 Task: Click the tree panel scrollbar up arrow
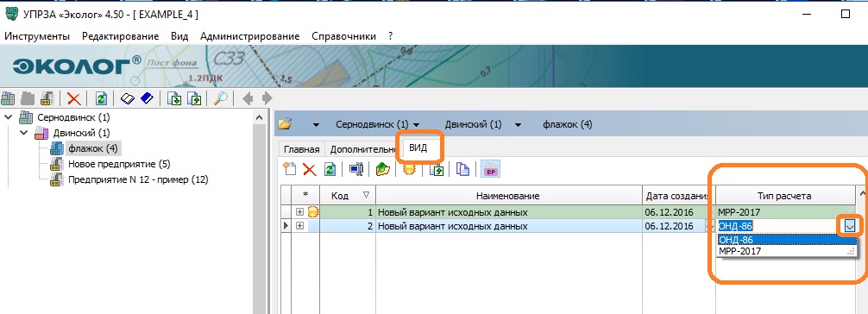tap(259, 116)
